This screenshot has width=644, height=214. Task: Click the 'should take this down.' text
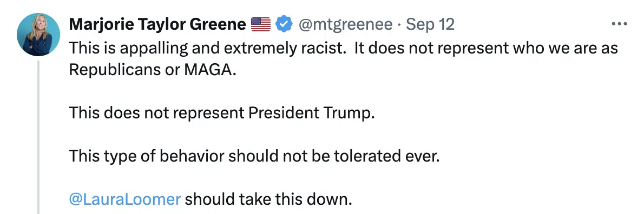pos(268,199)
